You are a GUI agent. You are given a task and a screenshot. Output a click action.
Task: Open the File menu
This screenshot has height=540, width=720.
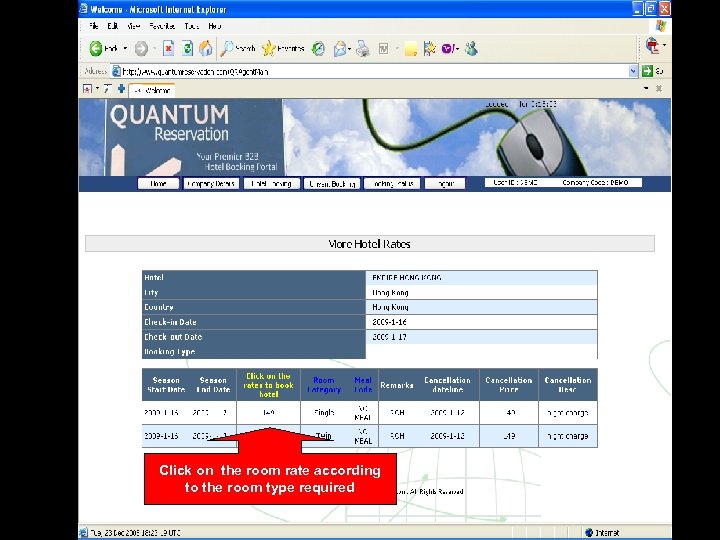click(94, 26)
